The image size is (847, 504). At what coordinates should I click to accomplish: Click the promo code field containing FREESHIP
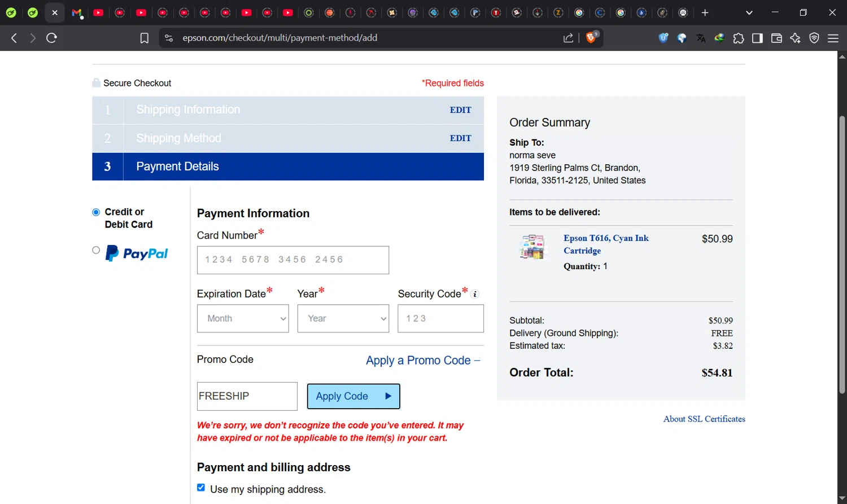click(x=247, y=396)
